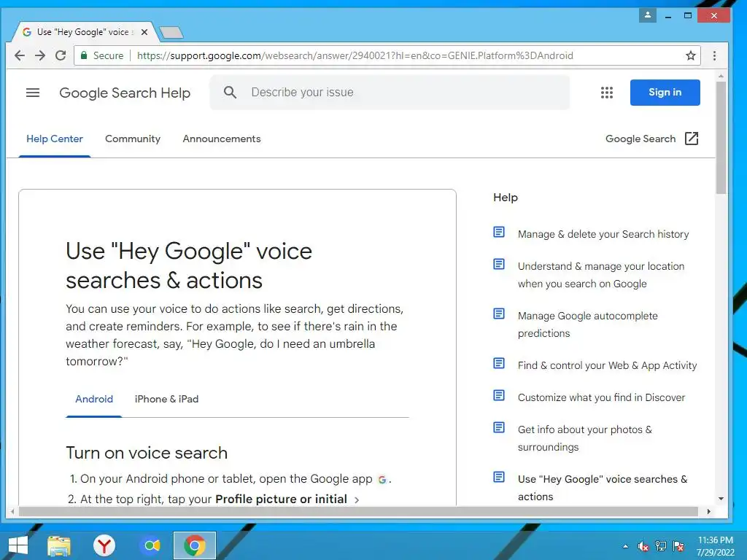Open Get info about your photos & surroundings
747x560 pixels.
[584, 438]
